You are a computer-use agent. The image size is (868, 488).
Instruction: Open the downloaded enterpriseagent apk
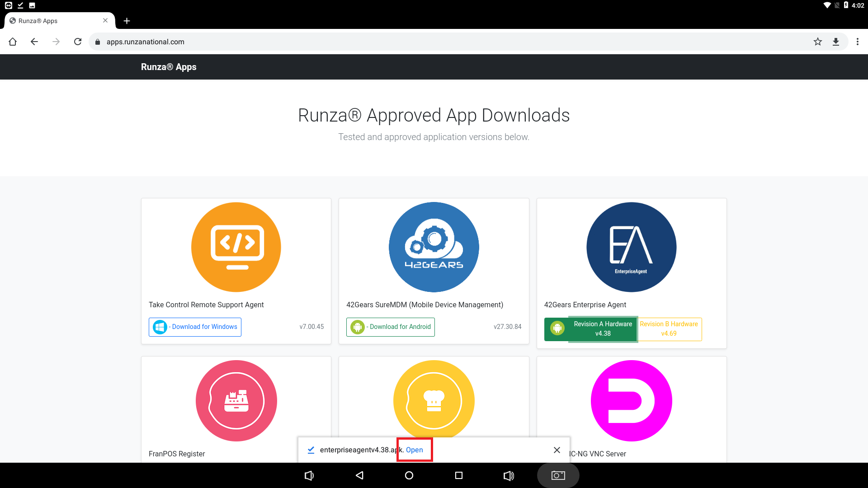414,450
